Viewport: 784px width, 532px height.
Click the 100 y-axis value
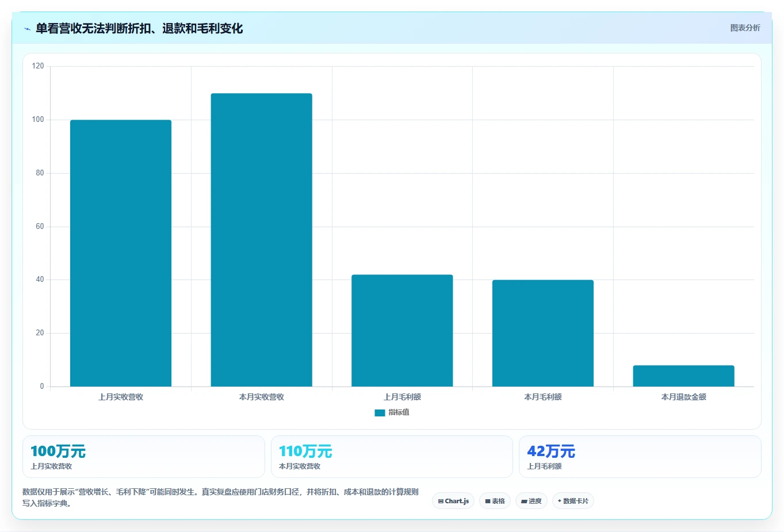38,120
